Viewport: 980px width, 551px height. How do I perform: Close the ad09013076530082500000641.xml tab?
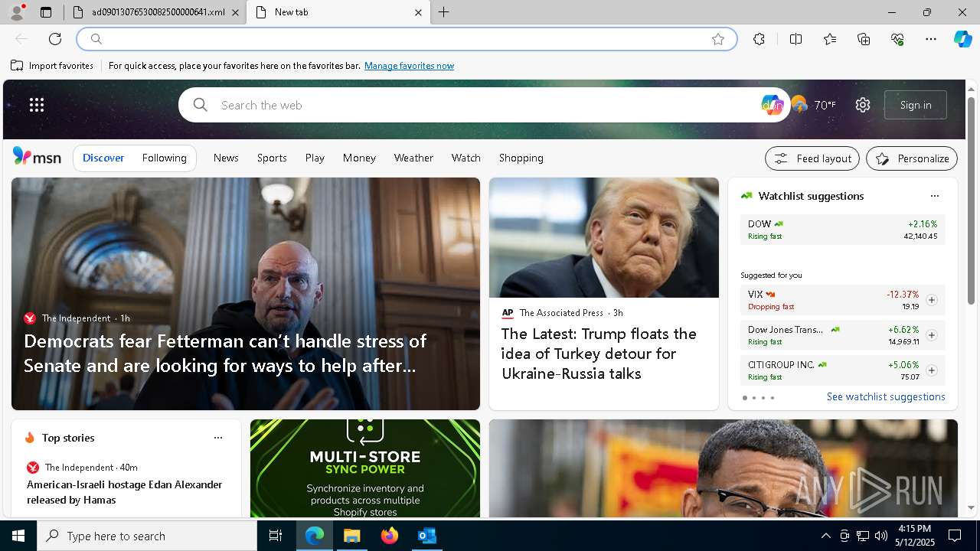point(235,12)
